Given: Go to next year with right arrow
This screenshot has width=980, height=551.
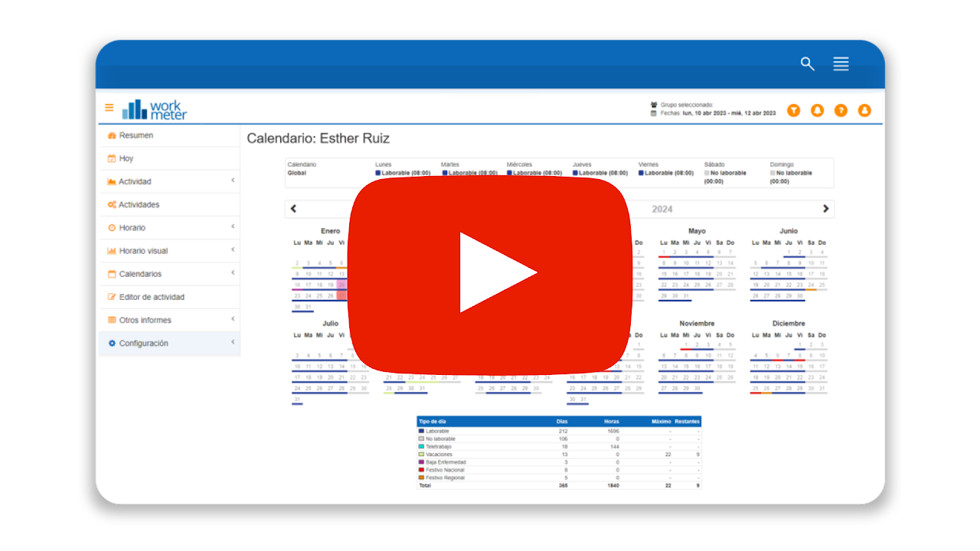Looking at the screenshot, I should point(825,209).
